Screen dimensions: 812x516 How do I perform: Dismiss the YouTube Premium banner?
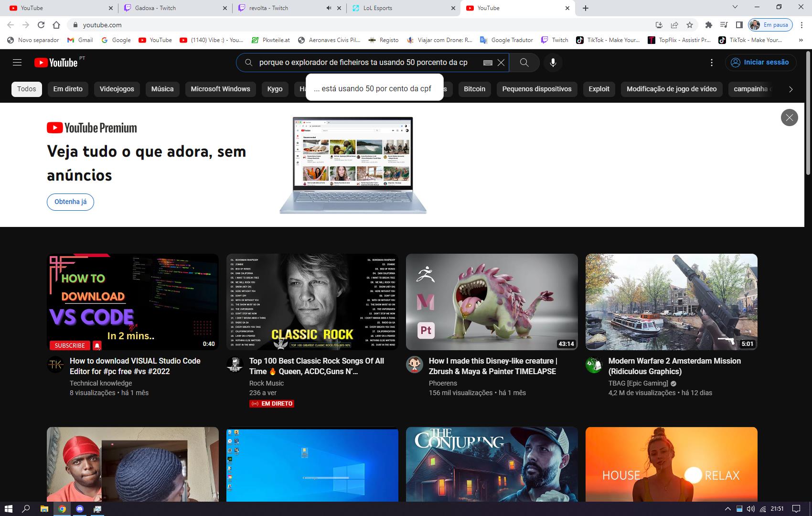[789, 118]
